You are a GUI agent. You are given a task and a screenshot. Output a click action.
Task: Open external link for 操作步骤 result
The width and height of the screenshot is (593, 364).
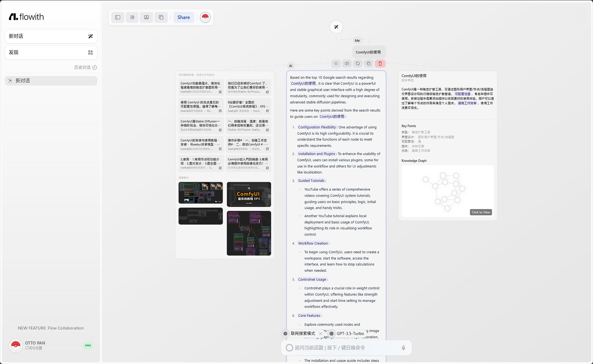pos(267,149)
